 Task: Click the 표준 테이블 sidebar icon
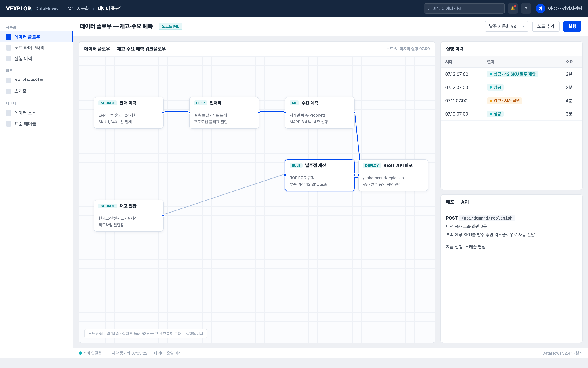point(9,124)
